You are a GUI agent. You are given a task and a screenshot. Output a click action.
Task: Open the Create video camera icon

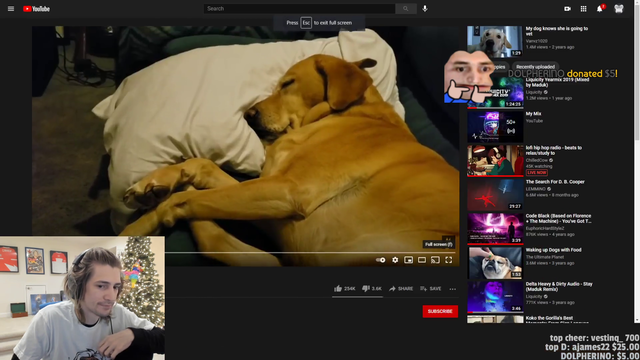tap(567, 9)
